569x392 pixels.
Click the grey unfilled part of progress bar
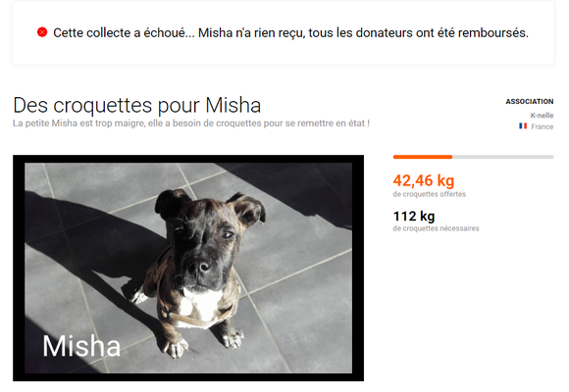tap(503, 157)
